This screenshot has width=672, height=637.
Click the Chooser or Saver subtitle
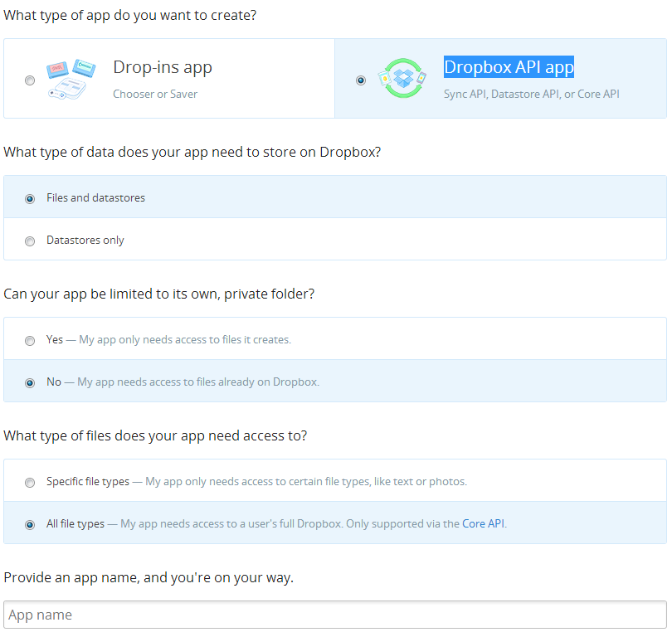point(155,94)
